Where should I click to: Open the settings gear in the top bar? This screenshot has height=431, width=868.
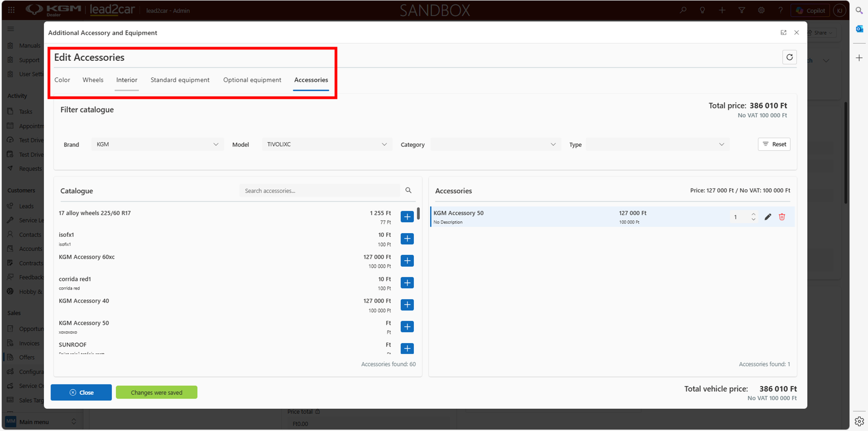tap(761, 10)
